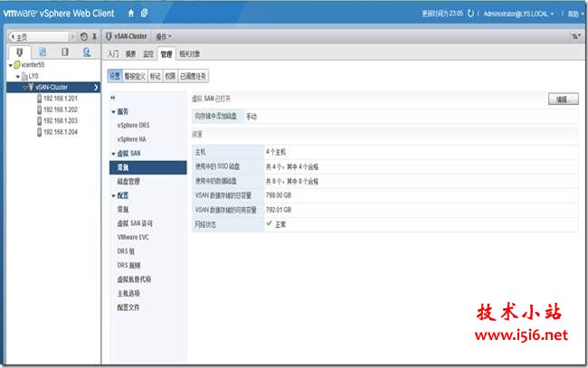
Task: Open the navigation history clock icon
Action: point(84,36)
